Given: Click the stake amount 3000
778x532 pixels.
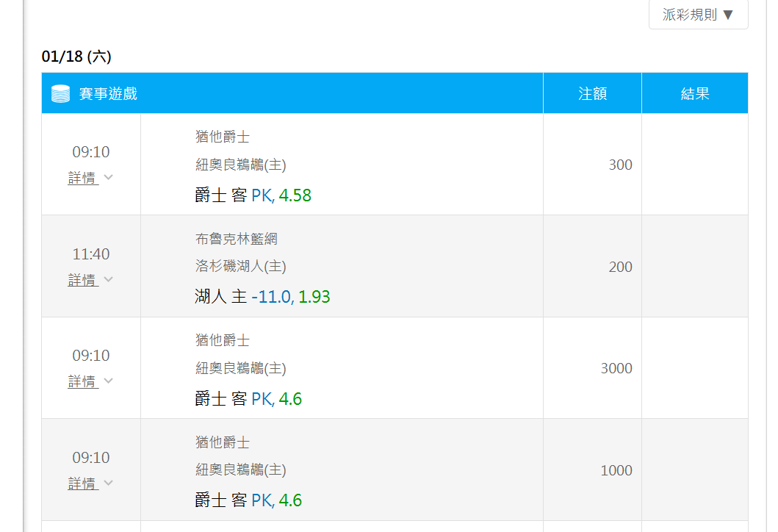Looking at the screenshot, I should click(616, 368).
